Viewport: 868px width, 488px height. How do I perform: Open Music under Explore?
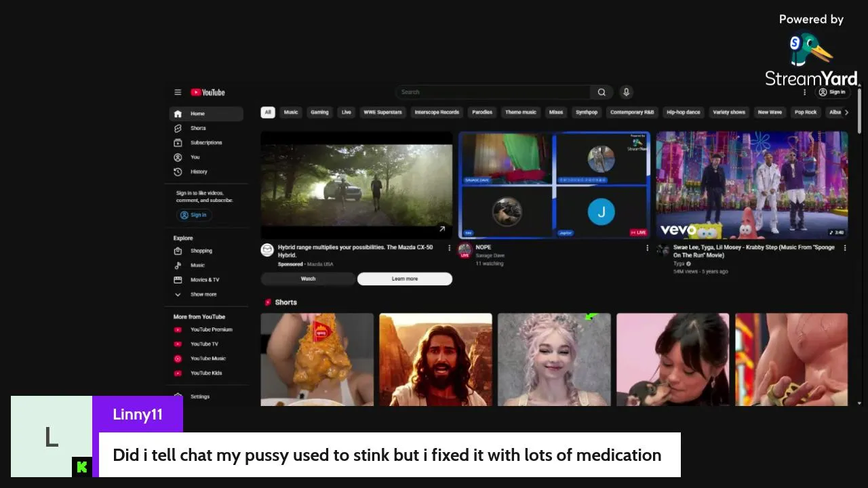coord(206,265)
